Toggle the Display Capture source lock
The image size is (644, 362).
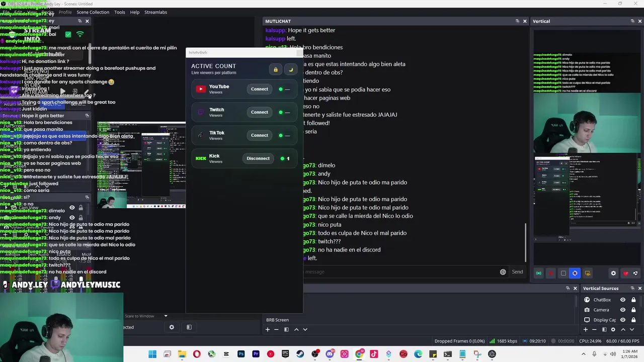(633, 320)
